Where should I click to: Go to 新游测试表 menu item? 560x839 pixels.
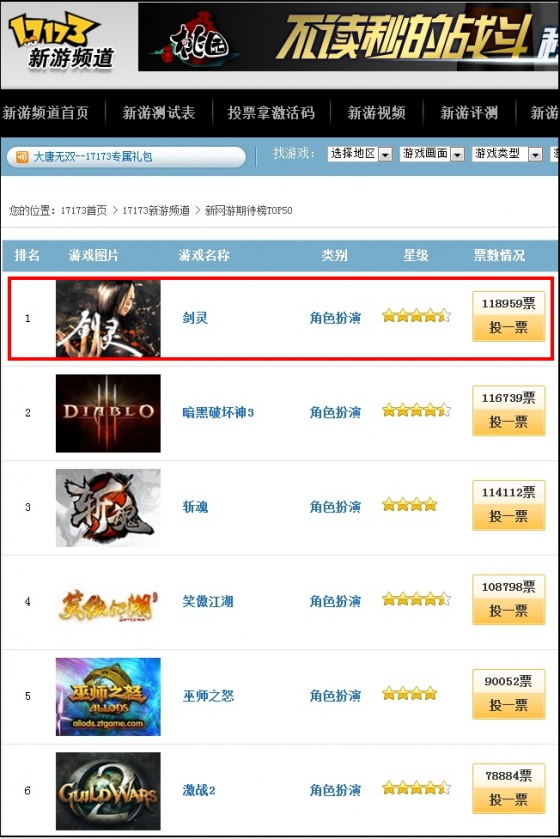159,113
